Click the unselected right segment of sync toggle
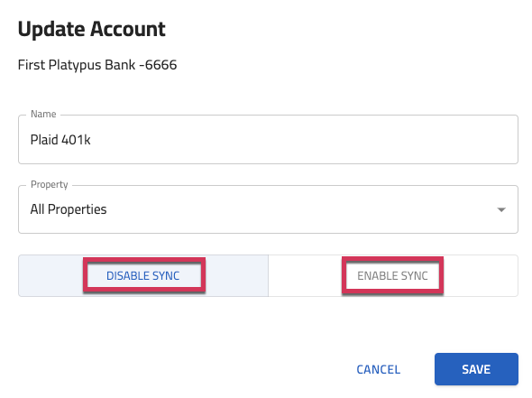The width and height of the screenshot is (532, 398). 392,276
